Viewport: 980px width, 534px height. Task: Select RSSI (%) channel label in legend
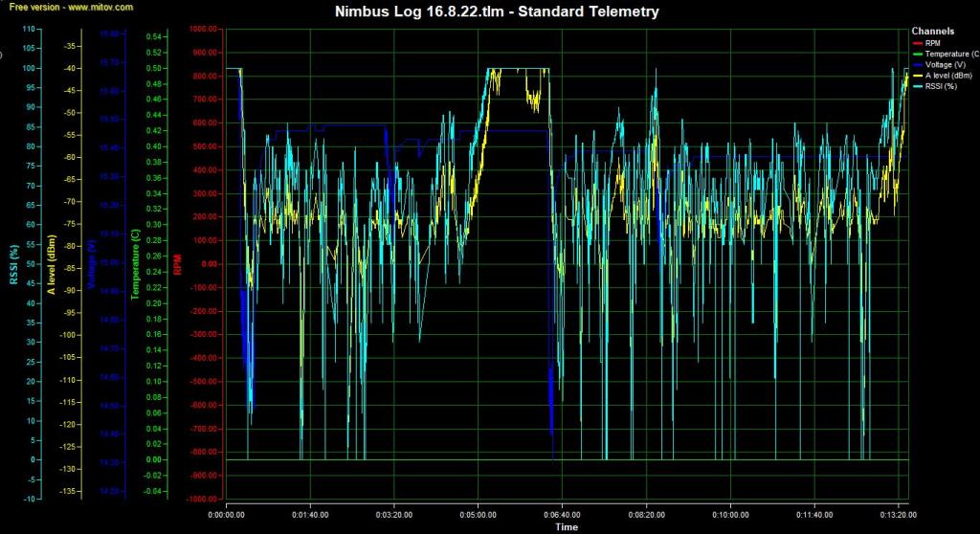[945, 86]
